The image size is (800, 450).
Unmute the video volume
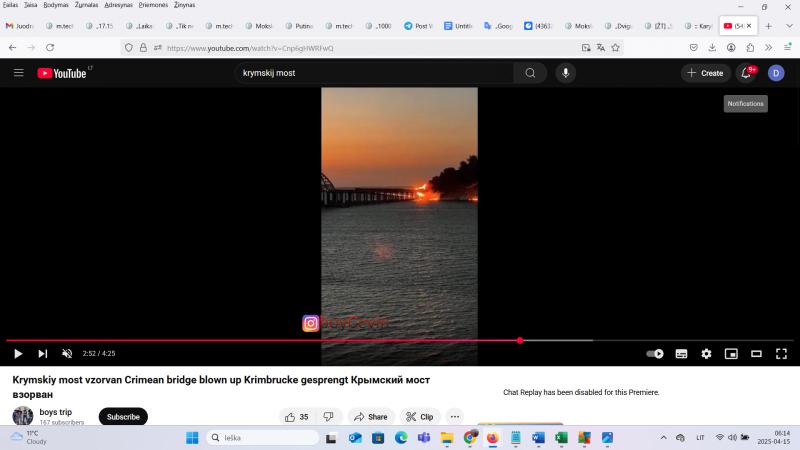click(x=67, y=353)
